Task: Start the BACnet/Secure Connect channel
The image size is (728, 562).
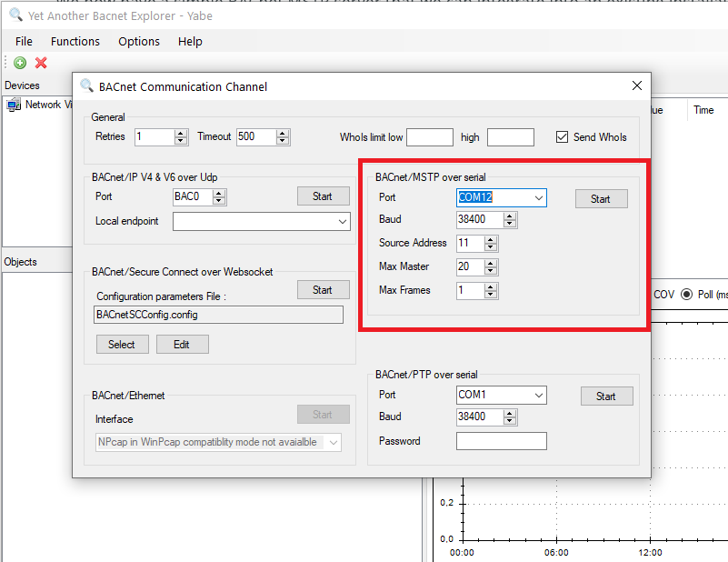Action: (324, 290)
